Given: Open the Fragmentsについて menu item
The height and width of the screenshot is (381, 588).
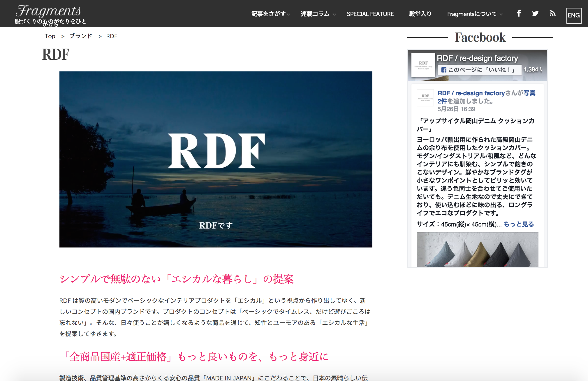Looking at the screenshot, I should pos(472,14).
